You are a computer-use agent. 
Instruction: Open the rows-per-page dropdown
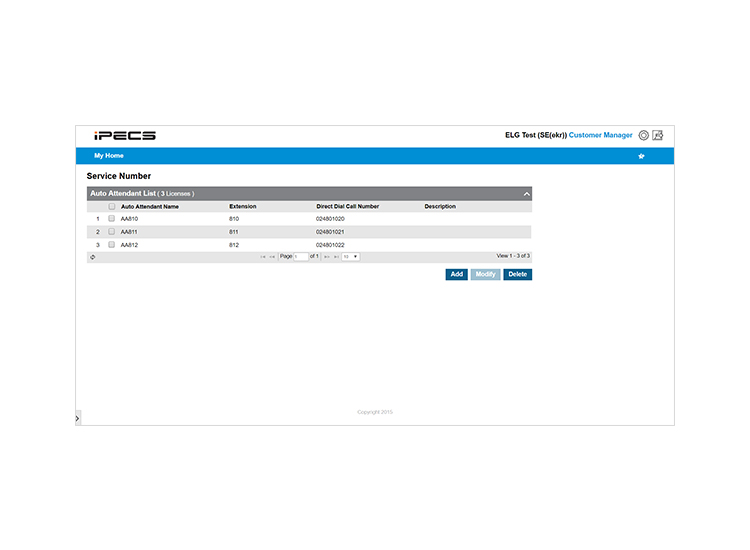[351, 257]
